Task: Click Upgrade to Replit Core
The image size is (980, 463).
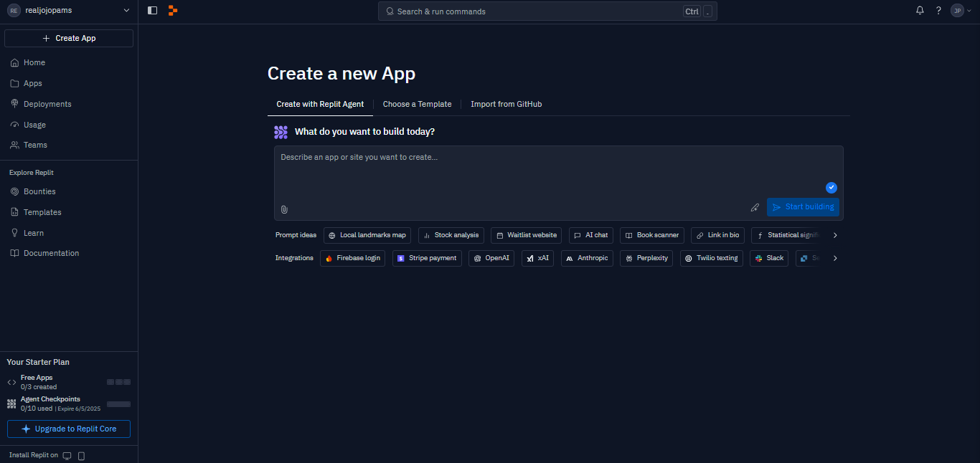Action: (68, 429)
